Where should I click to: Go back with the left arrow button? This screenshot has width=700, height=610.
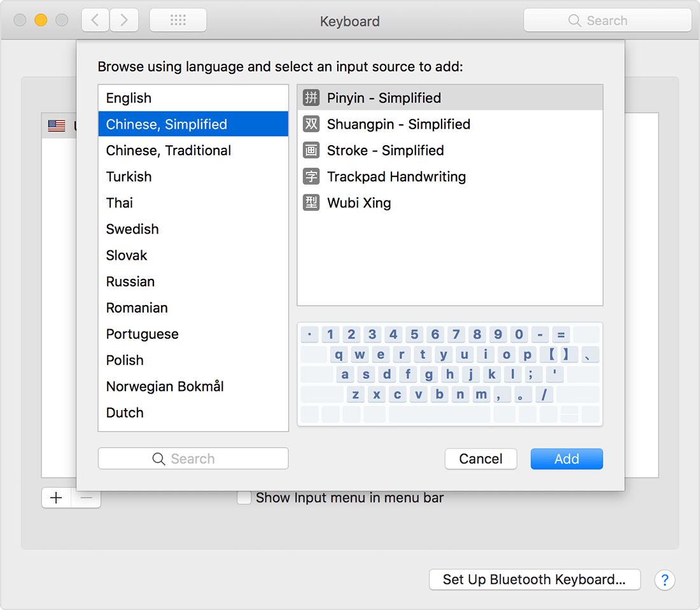[x=95, y=20]
